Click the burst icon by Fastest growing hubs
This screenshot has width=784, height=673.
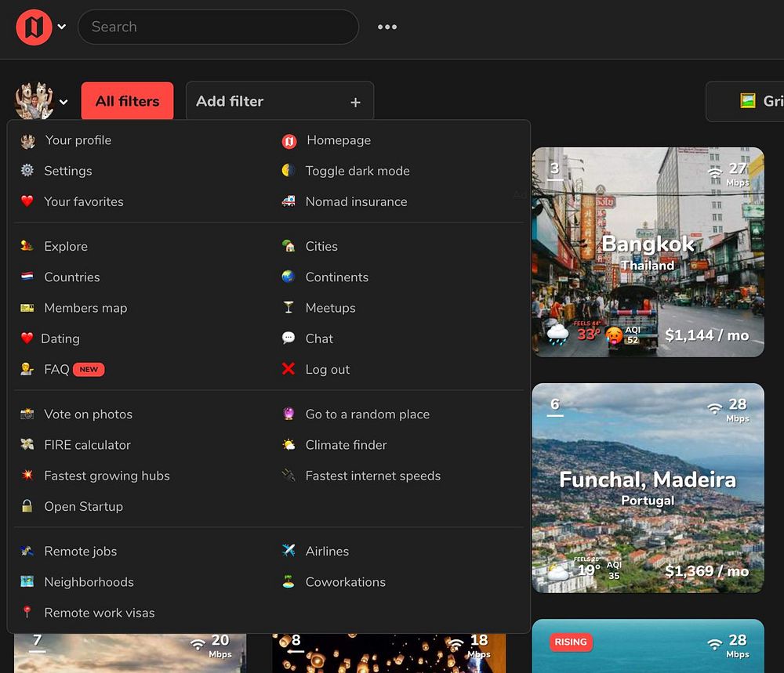(x=27, y=475)
